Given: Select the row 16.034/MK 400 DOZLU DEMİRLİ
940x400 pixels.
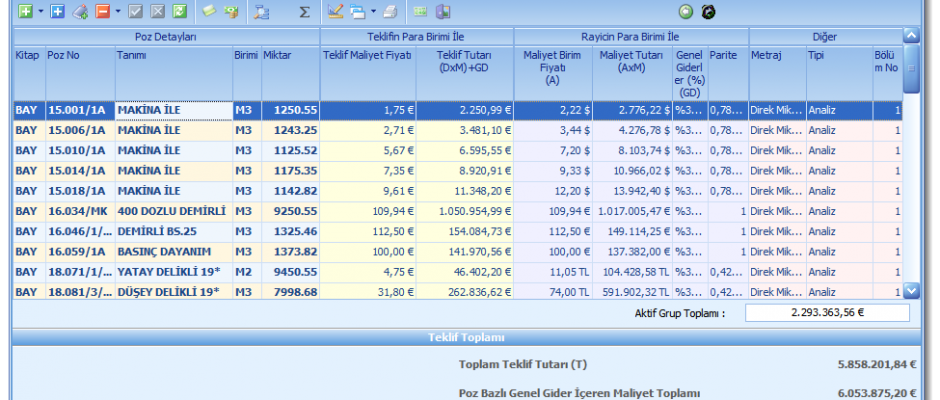Looking at the screenshot, I should tap(174, 211).
